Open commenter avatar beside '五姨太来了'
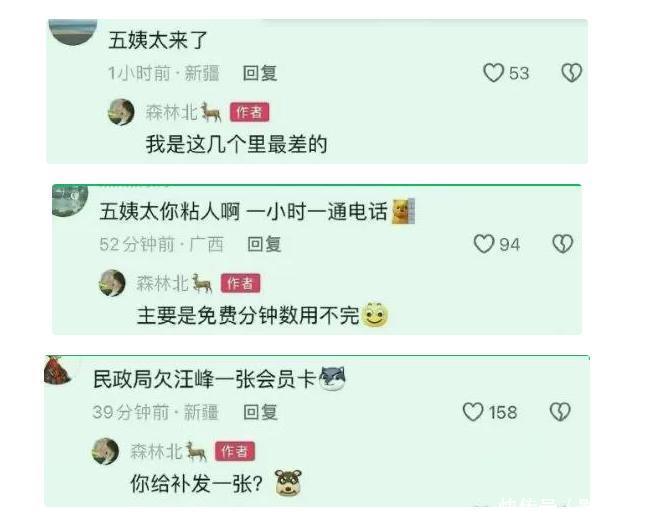 [x=73, y=32]
